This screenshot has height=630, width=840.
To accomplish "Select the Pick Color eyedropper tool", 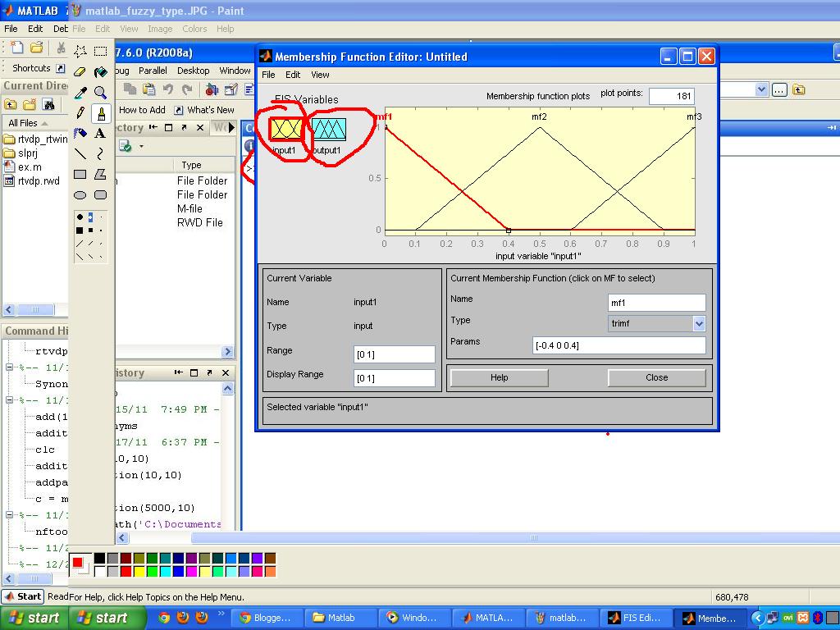I will tap(80, 92).
